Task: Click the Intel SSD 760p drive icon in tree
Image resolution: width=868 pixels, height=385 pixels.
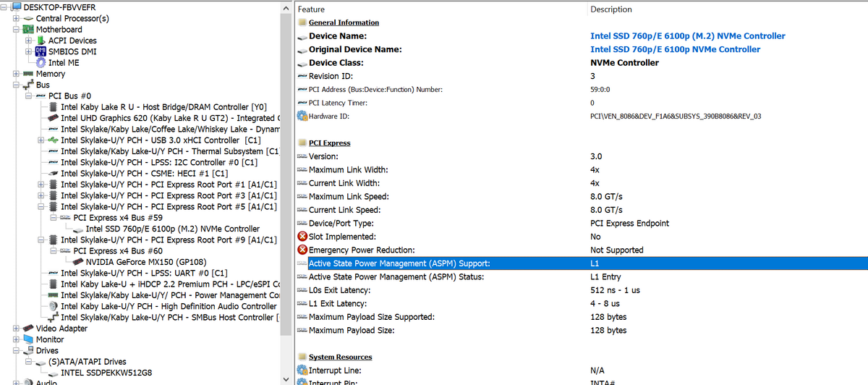Action: tap(78, 229)
